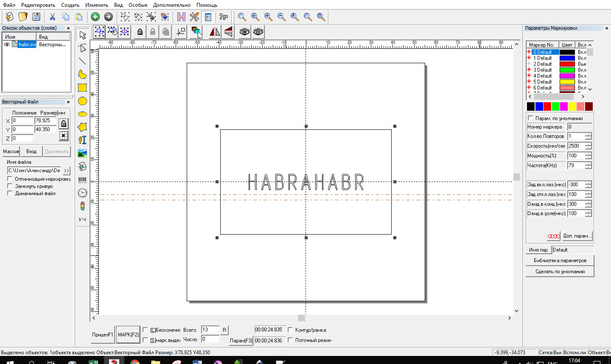Select the Bitmap image tool
Viewport: 611px width, 364px height.
[82, 153]
